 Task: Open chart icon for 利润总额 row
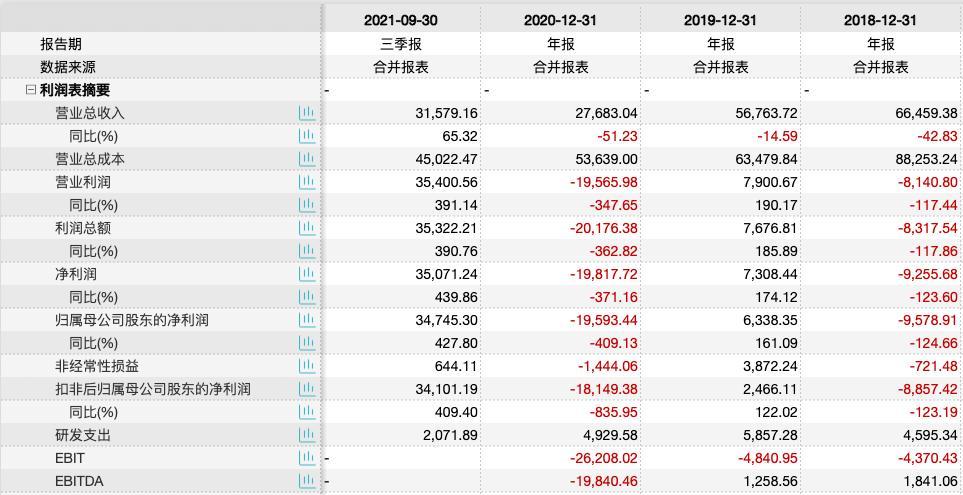tap(306, 228)
